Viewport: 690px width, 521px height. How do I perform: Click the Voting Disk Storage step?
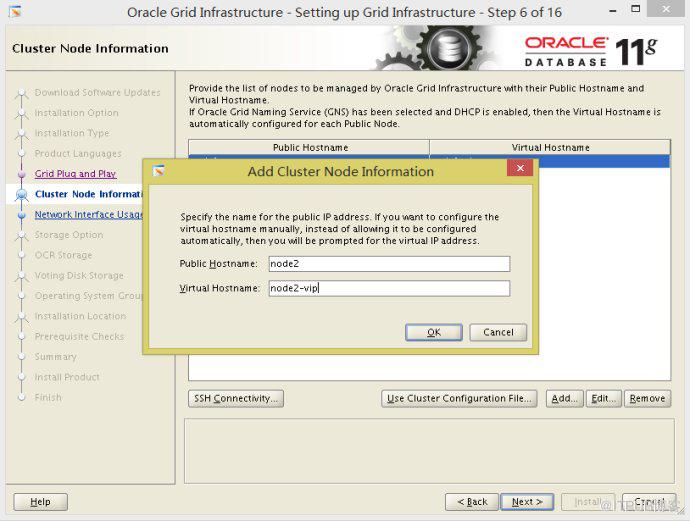(x=79, y=275)
